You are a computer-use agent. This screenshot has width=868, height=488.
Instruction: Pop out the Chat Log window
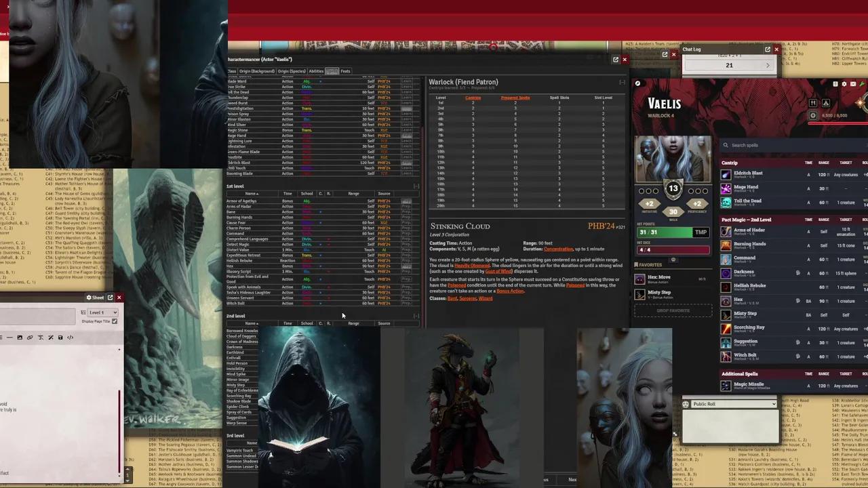click(768, 49)
